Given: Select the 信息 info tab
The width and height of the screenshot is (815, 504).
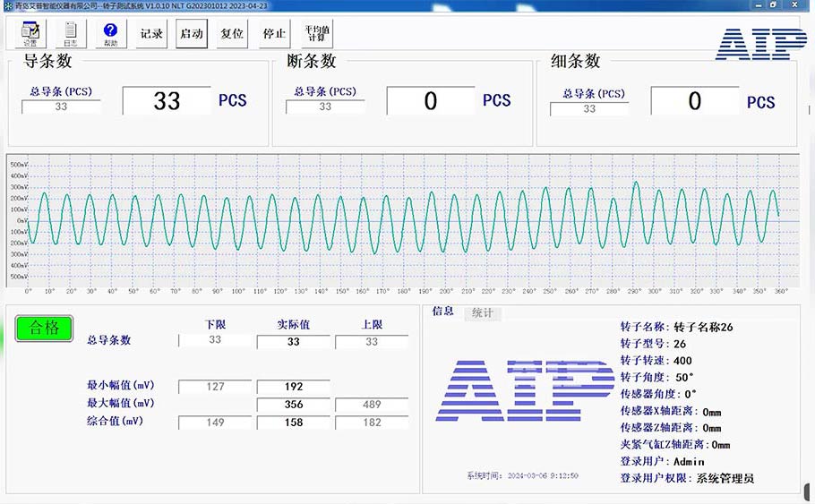Looking at the screenshot, I should (x=442, y=312).
